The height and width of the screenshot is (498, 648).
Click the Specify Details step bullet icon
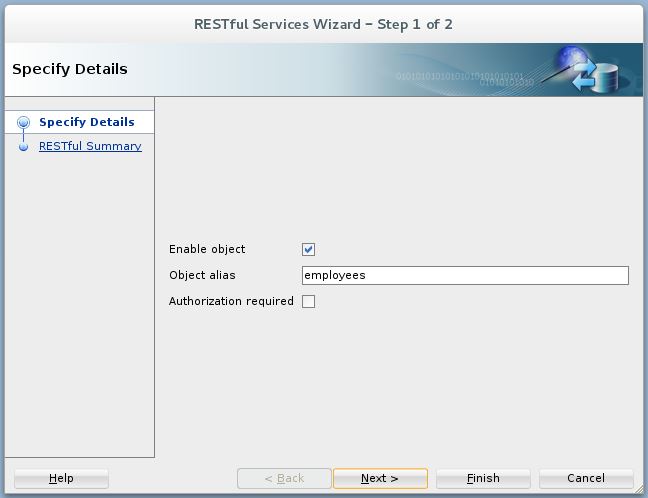pos(24,122)
